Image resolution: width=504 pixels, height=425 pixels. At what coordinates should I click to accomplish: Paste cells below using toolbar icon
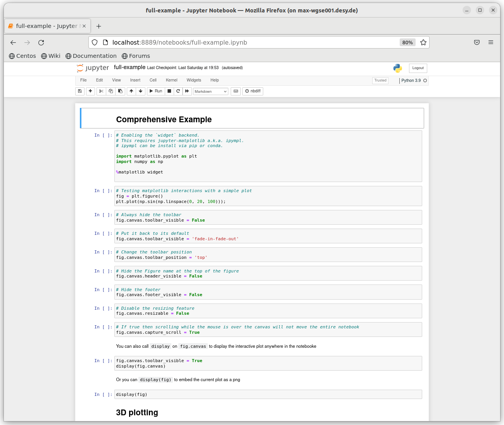tap(120, 91)
